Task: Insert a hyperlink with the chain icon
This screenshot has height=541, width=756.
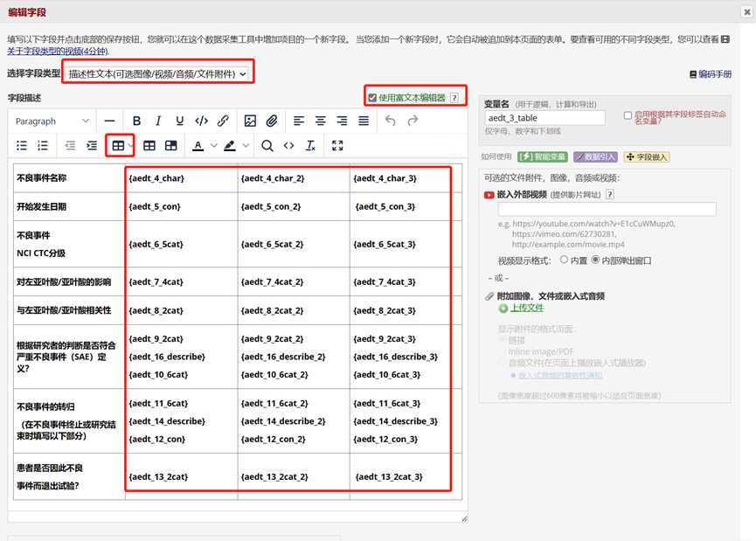Action: point(223,121)
